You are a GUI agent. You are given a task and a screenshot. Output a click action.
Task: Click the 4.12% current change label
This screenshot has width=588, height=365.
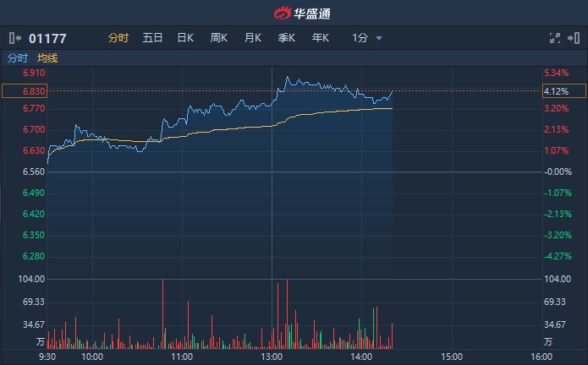556,90
